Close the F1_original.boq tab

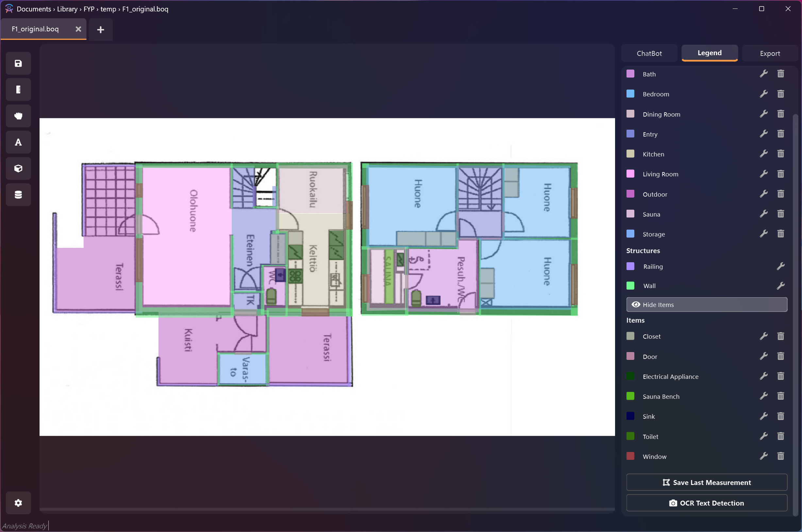click(x=78, y=29)
